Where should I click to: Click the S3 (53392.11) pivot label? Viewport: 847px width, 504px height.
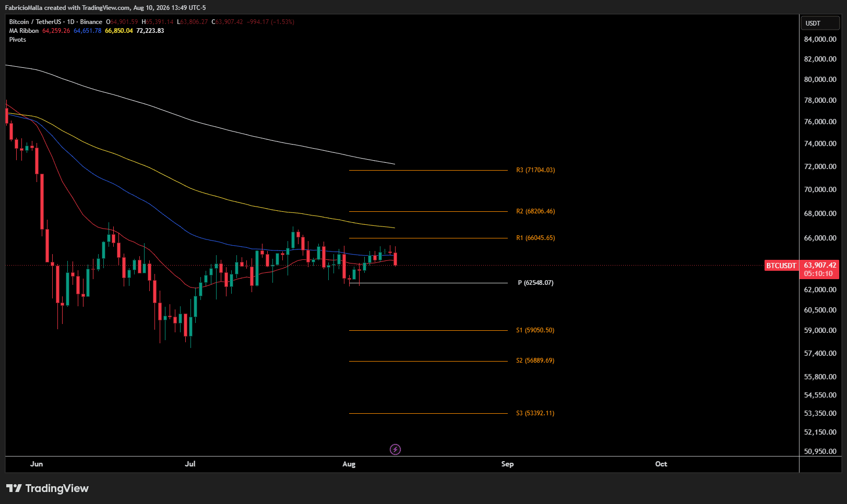[x=535, y=413]
